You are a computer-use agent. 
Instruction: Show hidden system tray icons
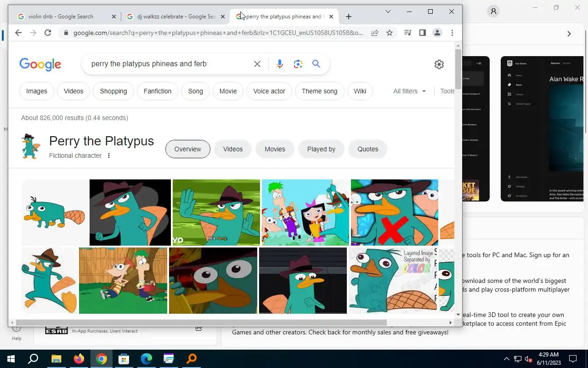507,359
